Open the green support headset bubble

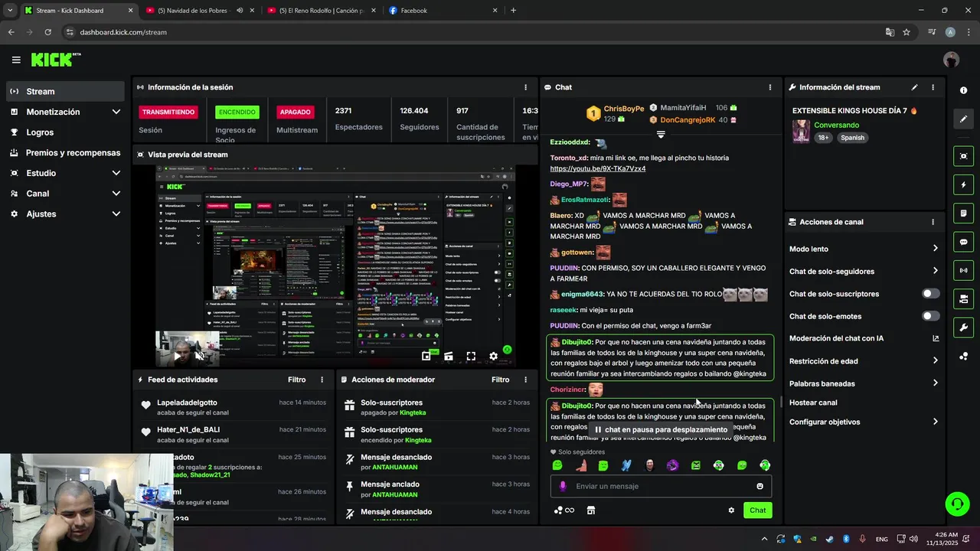[x=957, y=504]
